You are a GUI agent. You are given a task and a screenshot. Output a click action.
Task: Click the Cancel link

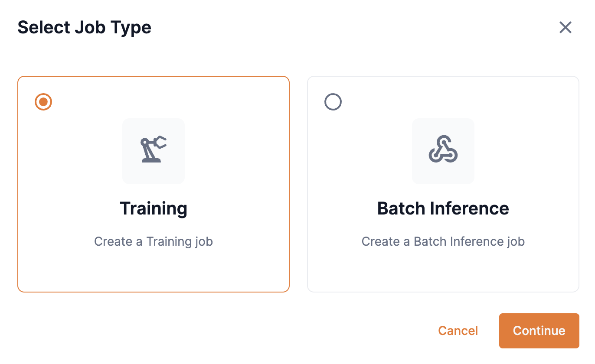[458, 331]
